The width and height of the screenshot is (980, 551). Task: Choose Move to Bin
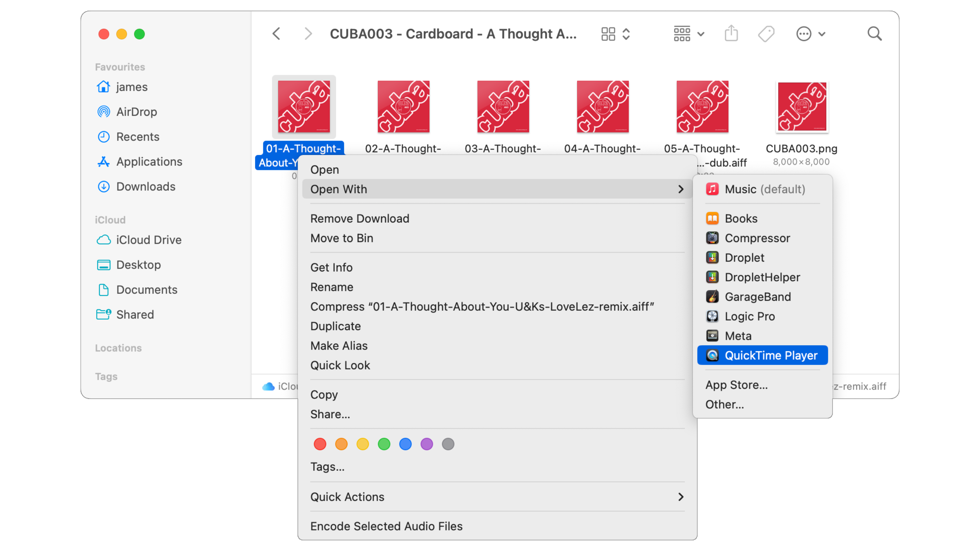click(x=497, y=238)
